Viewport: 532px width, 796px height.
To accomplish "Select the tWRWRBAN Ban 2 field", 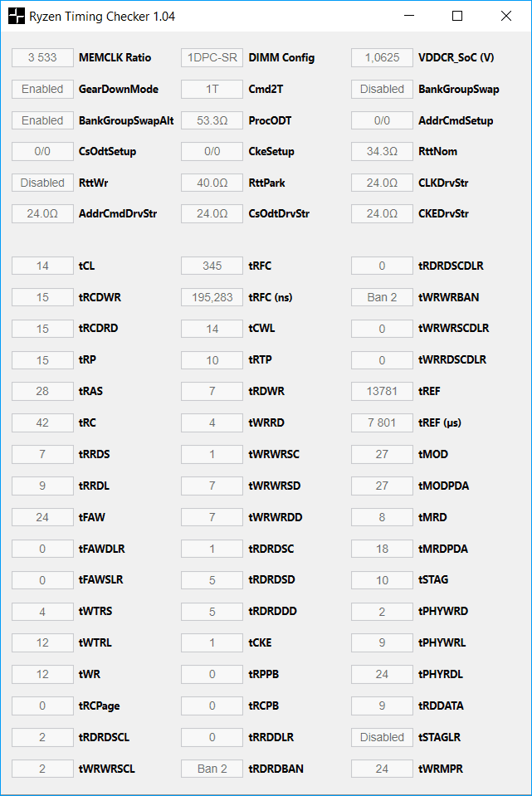I will [x=382, y=297].
